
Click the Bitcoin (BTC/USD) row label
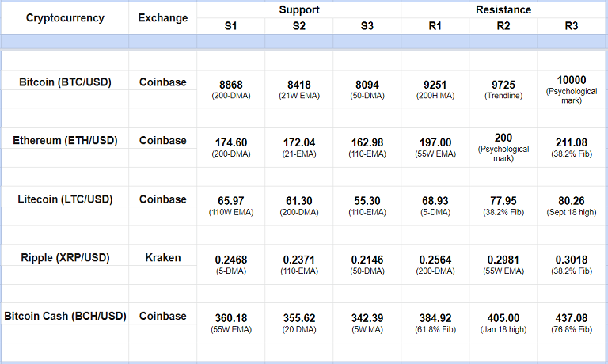coord(65,82)
